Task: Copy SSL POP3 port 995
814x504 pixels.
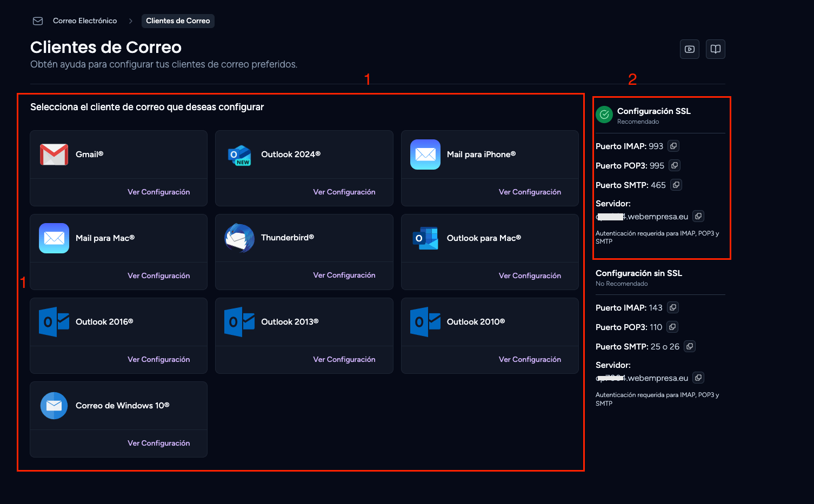Action: click(x=675, y=165)
